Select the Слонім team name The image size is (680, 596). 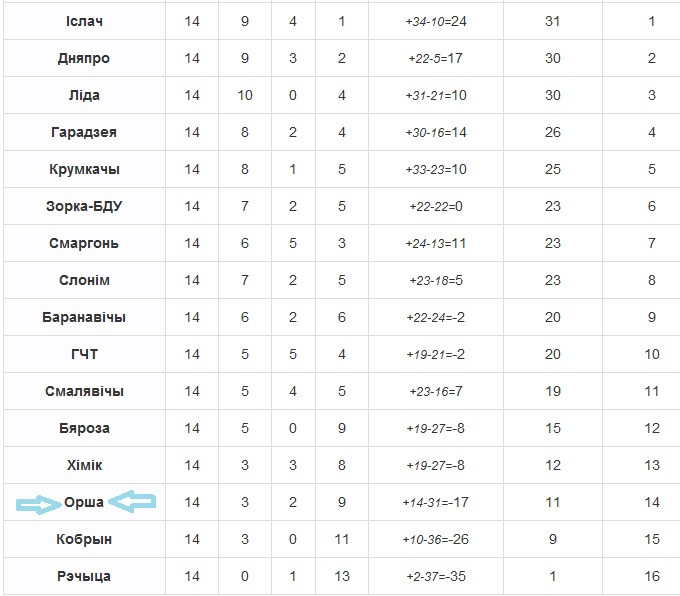coord(84,280)
